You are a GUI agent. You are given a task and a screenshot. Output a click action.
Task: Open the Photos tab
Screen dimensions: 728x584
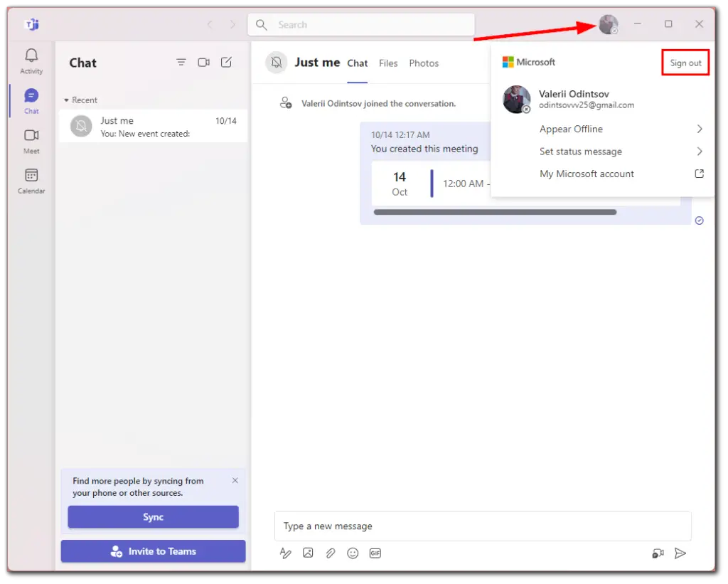424,63
